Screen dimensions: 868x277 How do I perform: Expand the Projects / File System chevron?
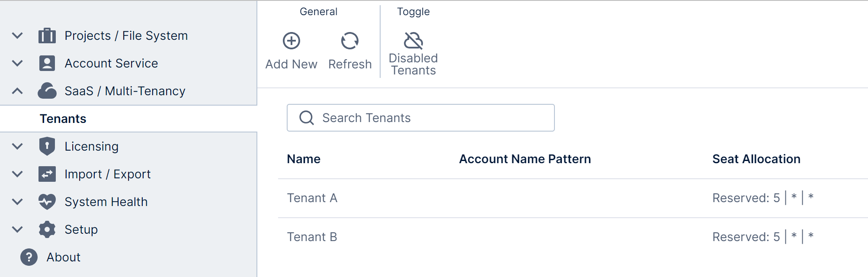point(17,35)
